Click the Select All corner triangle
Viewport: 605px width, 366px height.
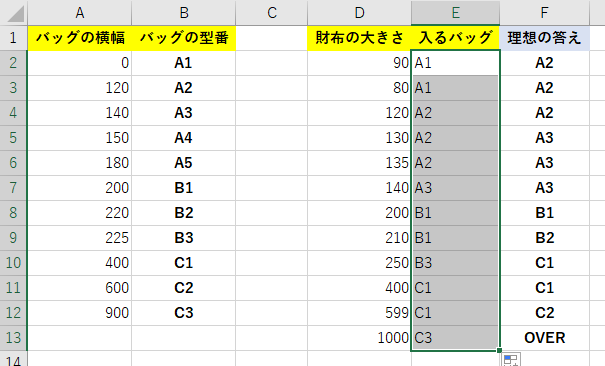click(14, 13)
